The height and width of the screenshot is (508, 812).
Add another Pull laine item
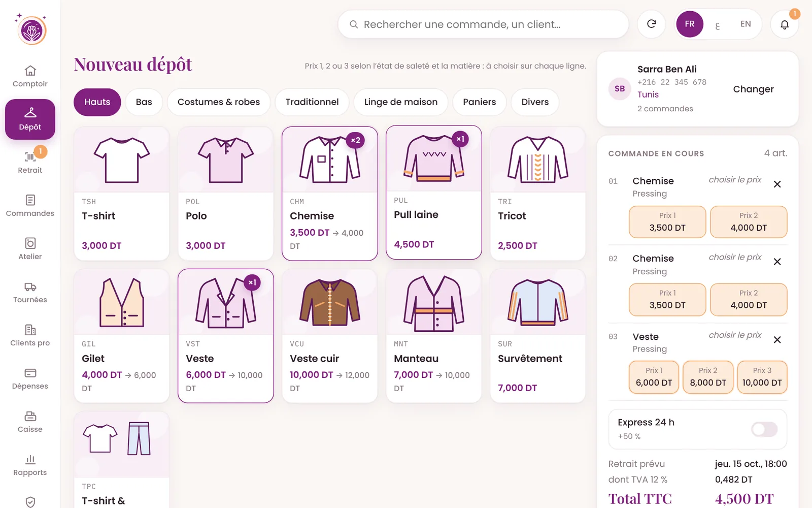[434, 193]
